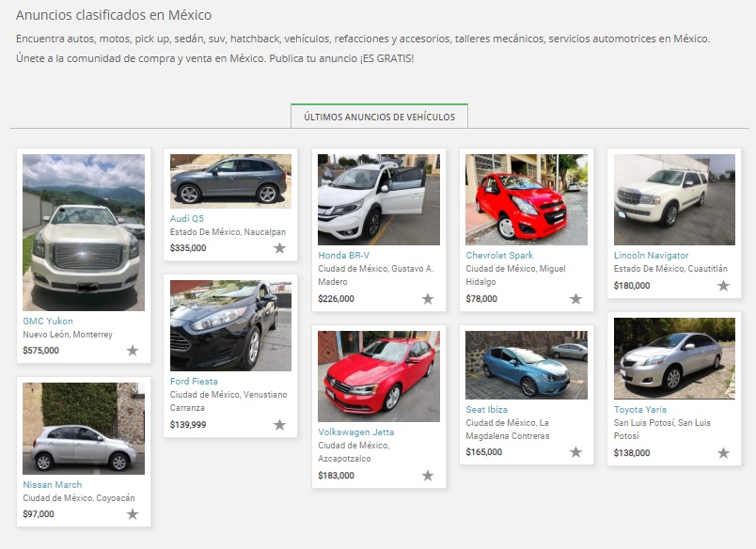
Task: Open the Chevrolet Spark title link
Action: coord(499,255)
